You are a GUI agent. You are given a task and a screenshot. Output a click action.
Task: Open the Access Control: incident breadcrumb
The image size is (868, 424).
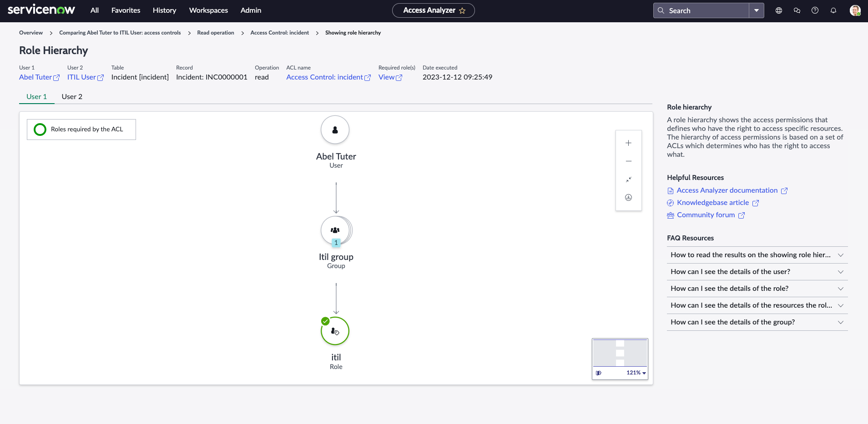(x=280, y=33)
